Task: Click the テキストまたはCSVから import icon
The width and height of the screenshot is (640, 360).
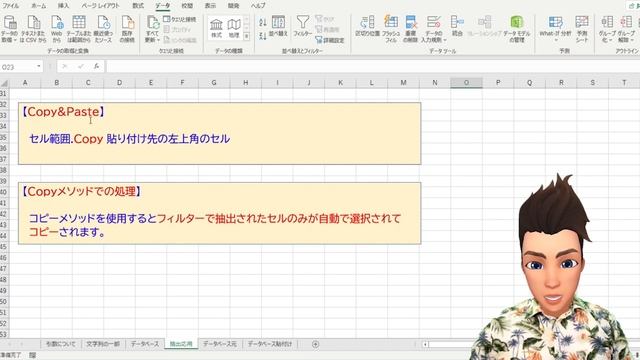Action: pos(33,29)
